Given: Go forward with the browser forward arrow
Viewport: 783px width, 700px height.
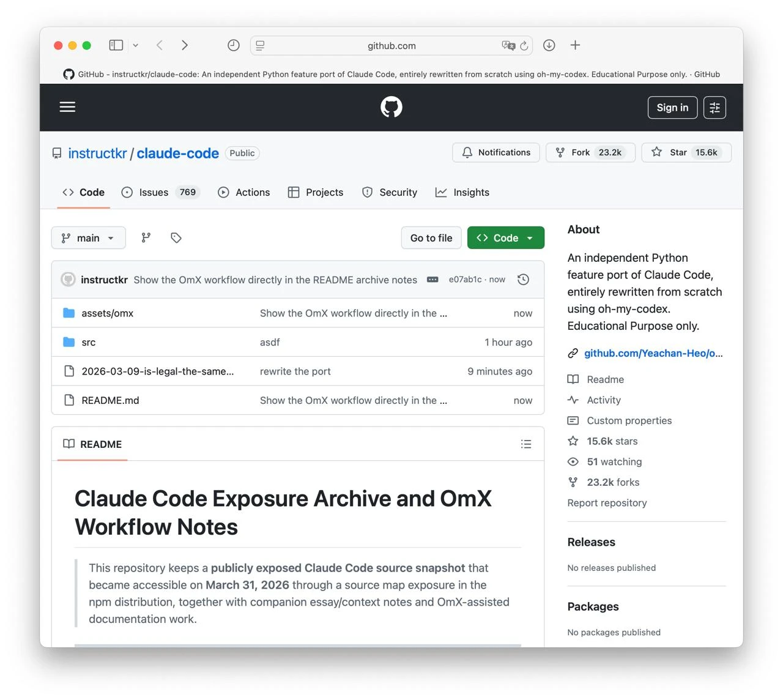Looking at the screenshot, I should point(185,45).
